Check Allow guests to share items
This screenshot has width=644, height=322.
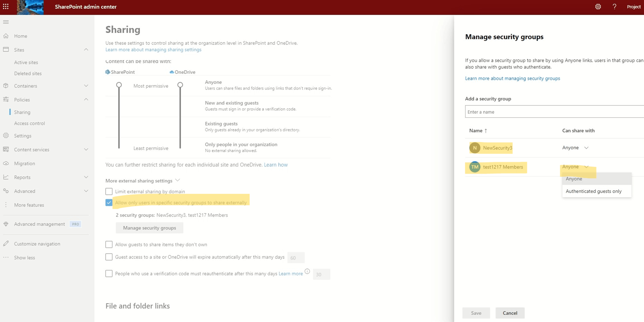click(109, 245)
